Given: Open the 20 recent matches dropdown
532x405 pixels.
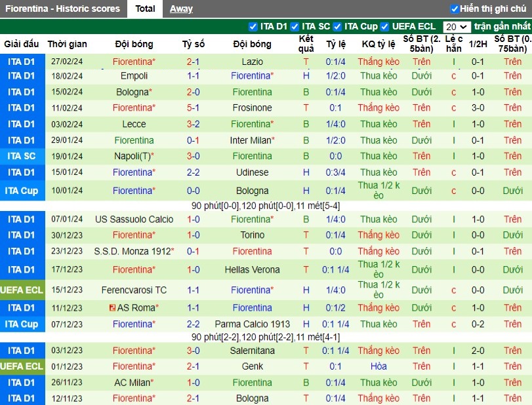Looking at the screenshot, I should tap(457, 27).
